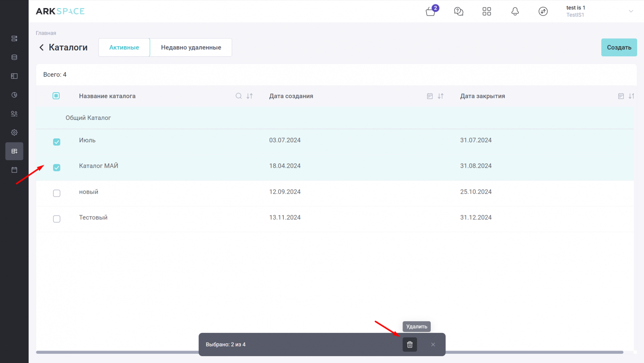Viewport: 644px width, 363px height.
Task: Click the trash delete icon
Action: click(410, 344)
